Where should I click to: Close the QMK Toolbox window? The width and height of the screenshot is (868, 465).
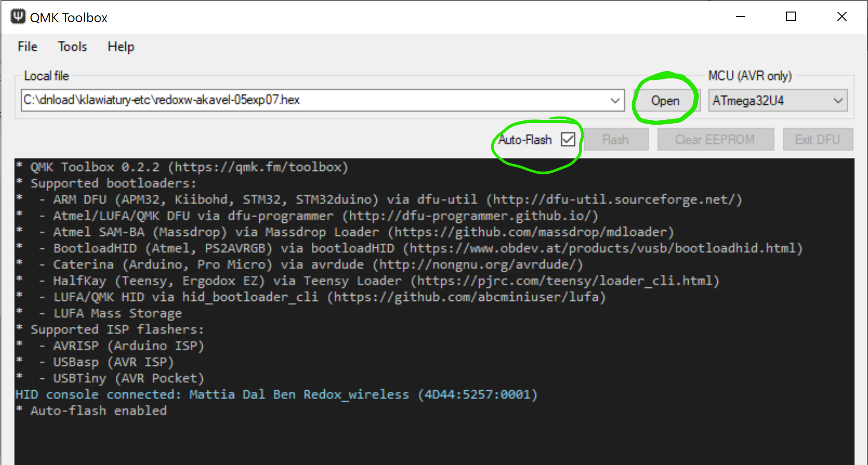pyautogui.click(x=842, y=17)
